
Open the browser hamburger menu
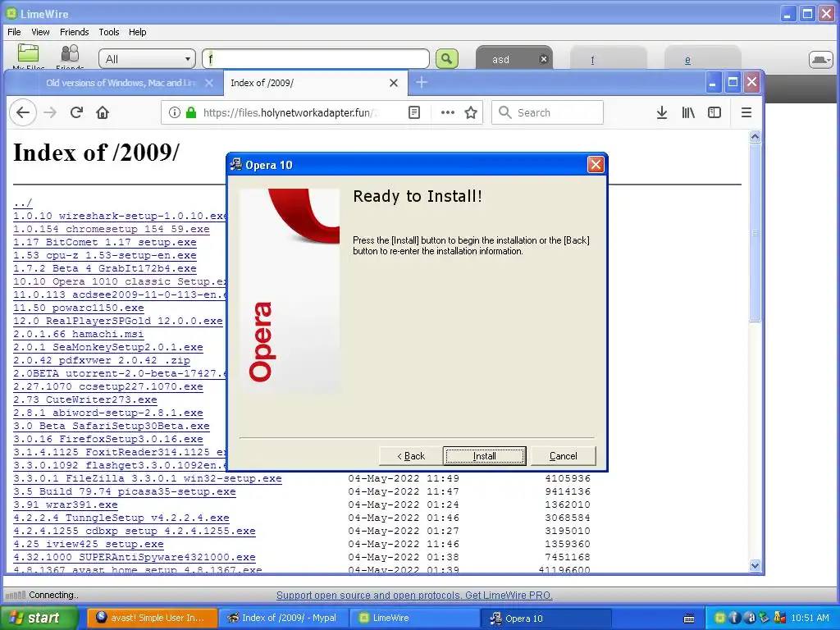coord(746,112)
